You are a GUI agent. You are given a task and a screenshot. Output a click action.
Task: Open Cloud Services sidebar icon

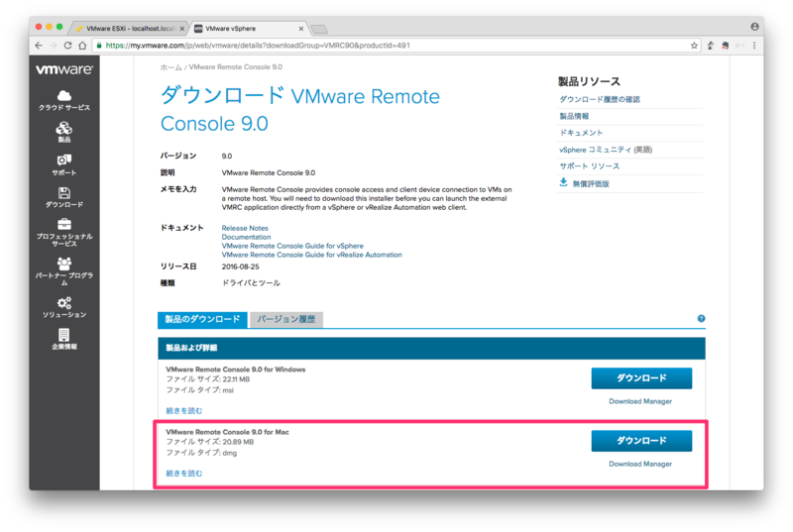64,95
